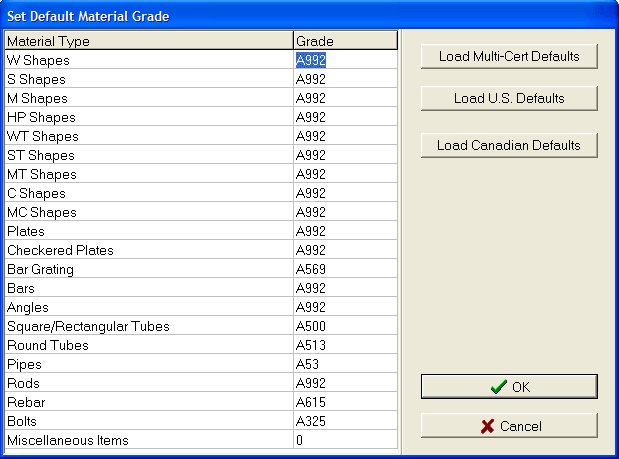
Task: Click the Grade column header
Action: coord(345,41)
